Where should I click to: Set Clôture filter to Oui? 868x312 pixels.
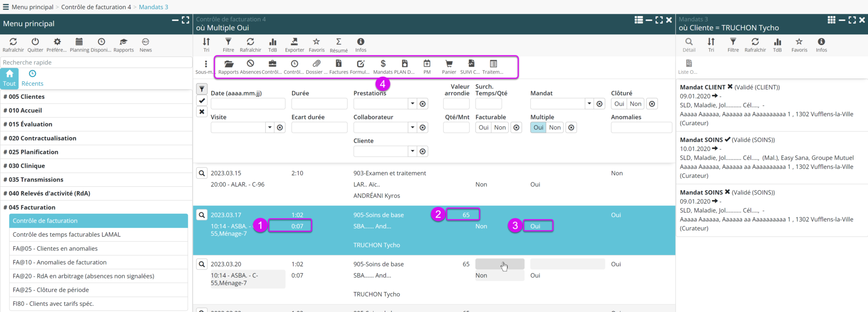[619, 104]
